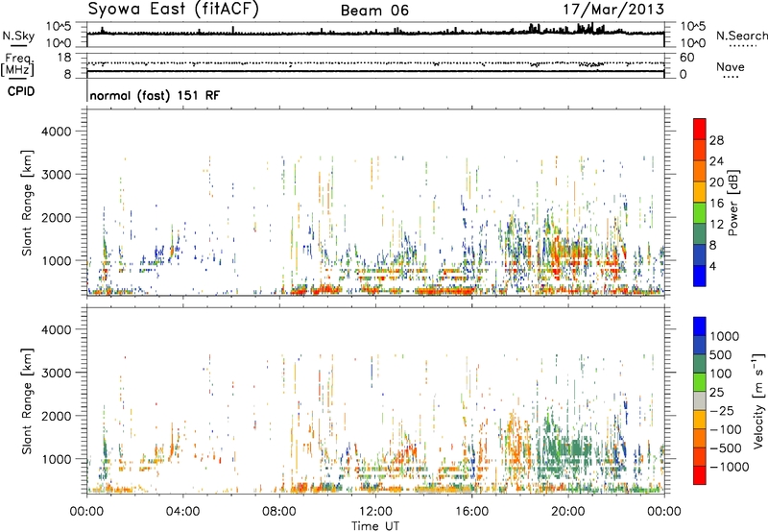Select the "-1000" label on the velocity scale
The image size is (768, 532).
point(729,467)
